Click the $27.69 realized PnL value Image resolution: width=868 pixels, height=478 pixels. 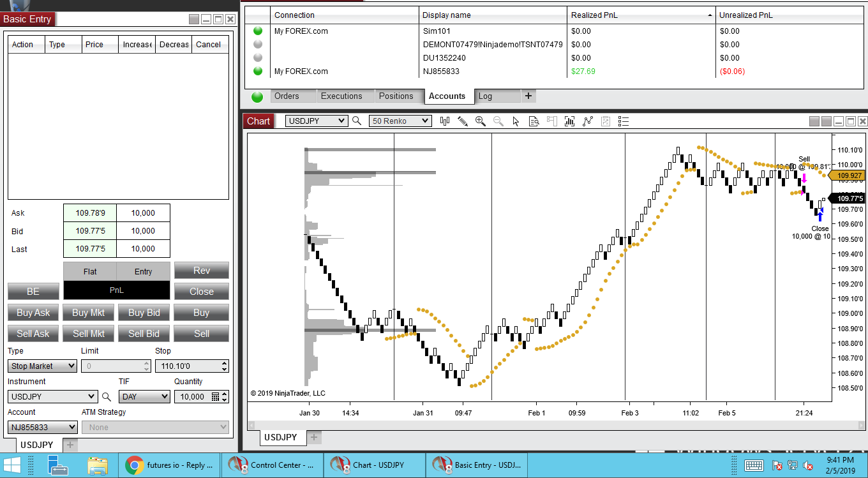tap(583, 71)
